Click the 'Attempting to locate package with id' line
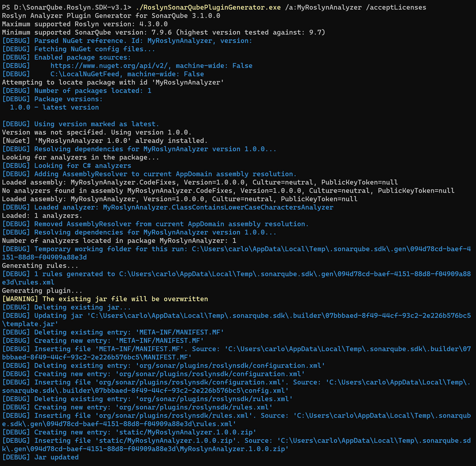The height and width of the screenshot is (466, 476). click(x=113, y=82)
